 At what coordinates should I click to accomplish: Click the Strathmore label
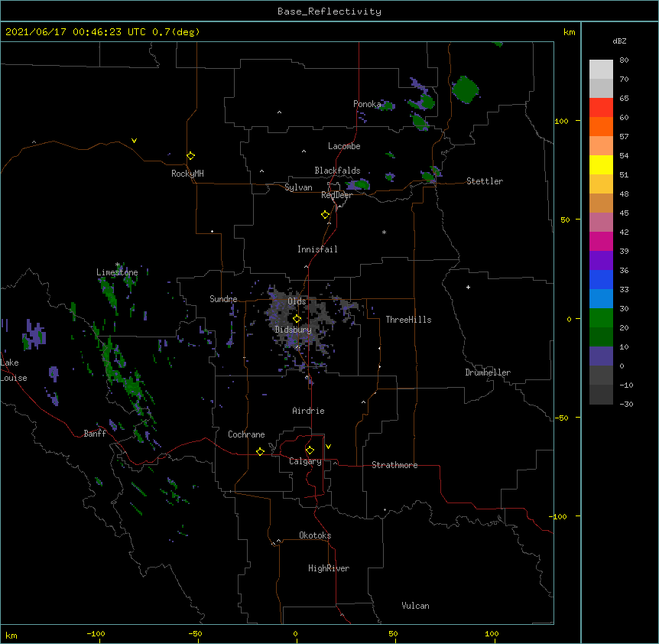394,465
